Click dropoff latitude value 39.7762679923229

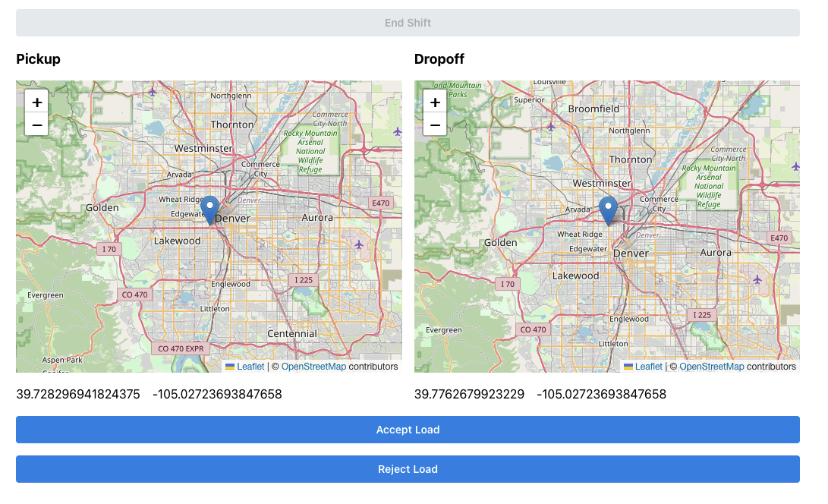coord(469,394)
